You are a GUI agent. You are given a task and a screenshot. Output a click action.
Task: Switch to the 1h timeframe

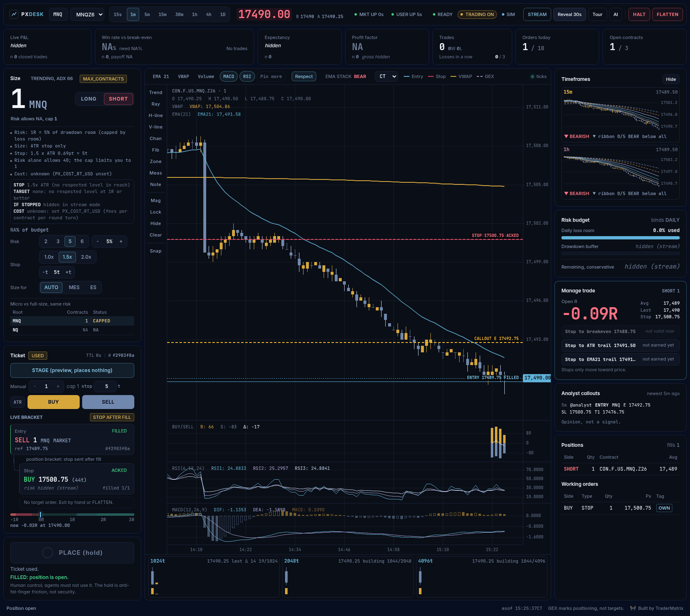(195, 14)
